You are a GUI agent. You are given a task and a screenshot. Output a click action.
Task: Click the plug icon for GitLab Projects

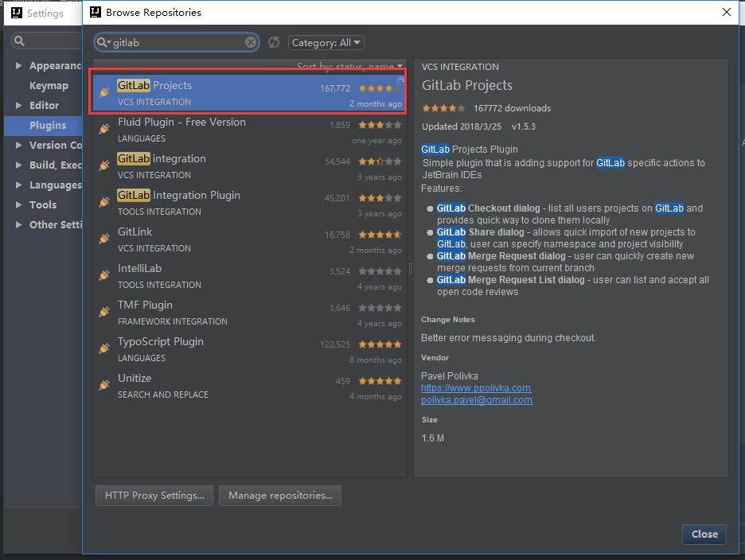(104, 92)
